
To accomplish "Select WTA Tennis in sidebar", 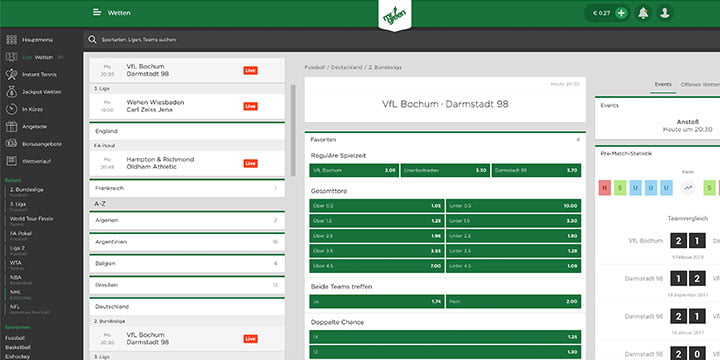I will pos(17,264).
